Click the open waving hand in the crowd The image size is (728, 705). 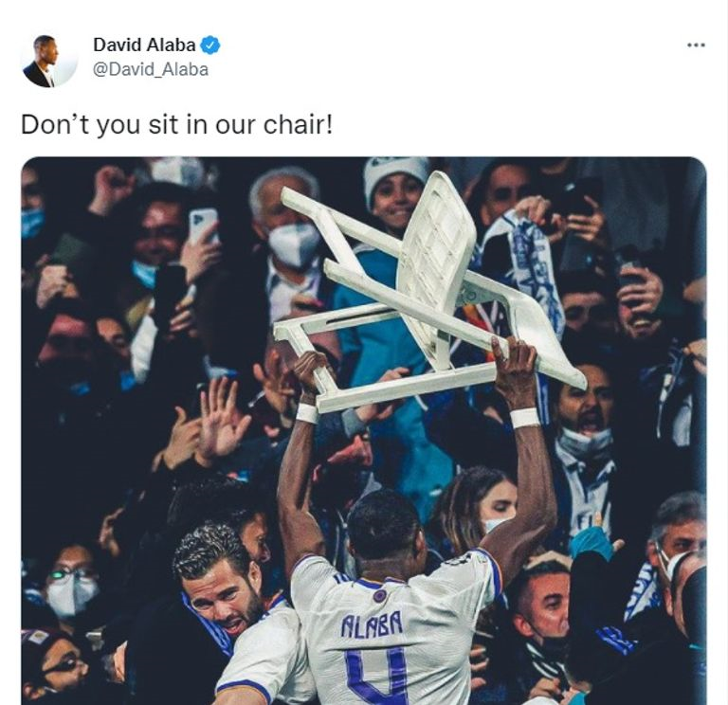(x=223, y=420)
